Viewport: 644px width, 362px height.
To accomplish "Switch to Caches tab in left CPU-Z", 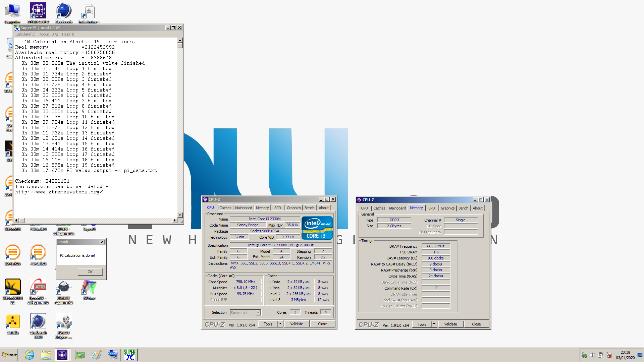I will click(225, 208).
